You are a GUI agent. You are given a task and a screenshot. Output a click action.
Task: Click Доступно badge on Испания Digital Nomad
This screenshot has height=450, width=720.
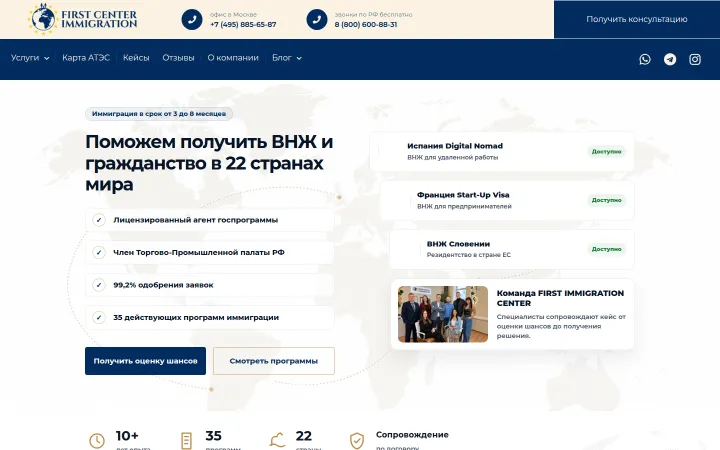pyautogui.click(x=606, y=152)
